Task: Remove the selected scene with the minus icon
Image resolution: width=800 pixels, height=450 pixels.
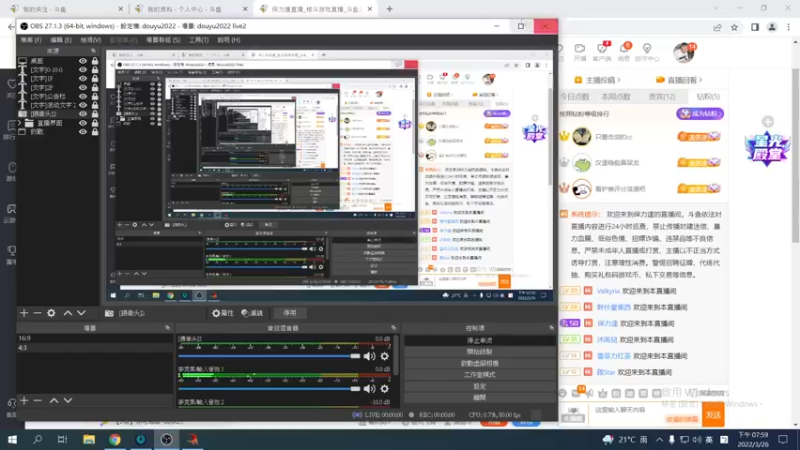Action: point(37,401)
